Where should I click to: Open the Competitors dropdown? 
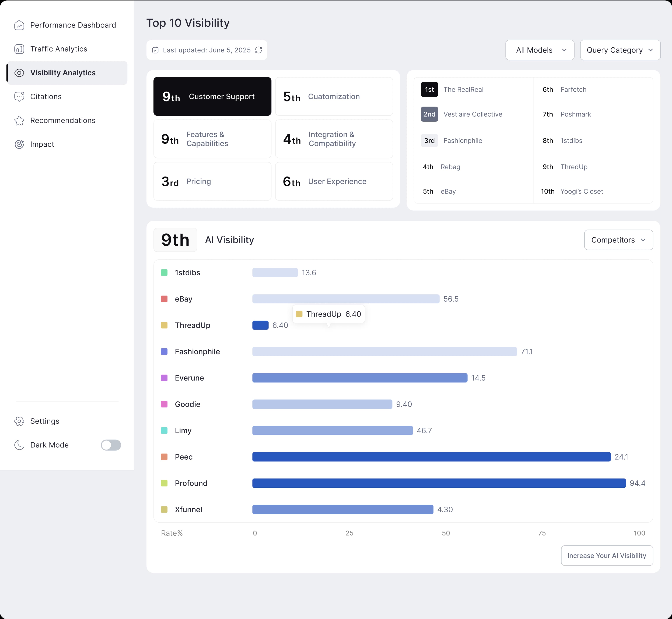[618, 240]
